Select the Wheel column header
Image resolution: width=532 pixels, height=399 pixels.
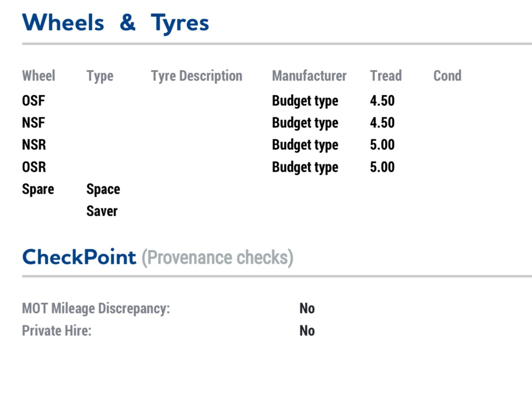[x=39, y=76]
